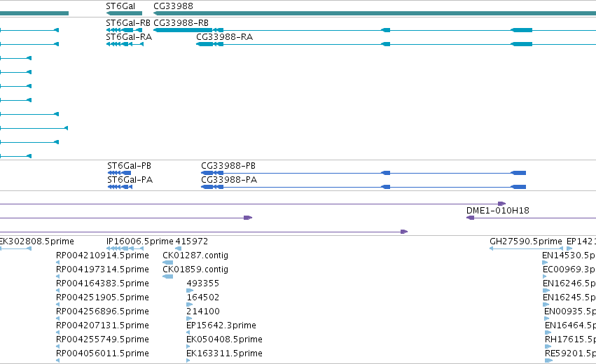Click the IP16006.5prime EST label

click(140, 241)
